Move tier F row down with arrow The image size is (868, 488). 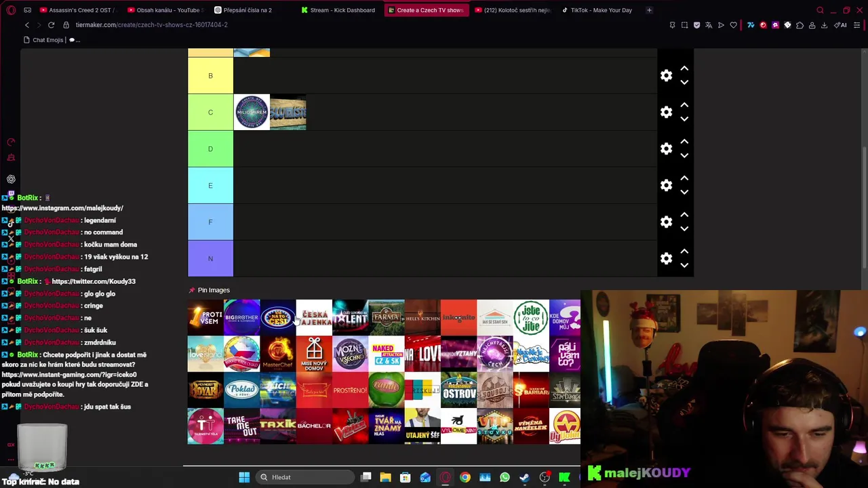pyautogui.click(x=684, y=229)
